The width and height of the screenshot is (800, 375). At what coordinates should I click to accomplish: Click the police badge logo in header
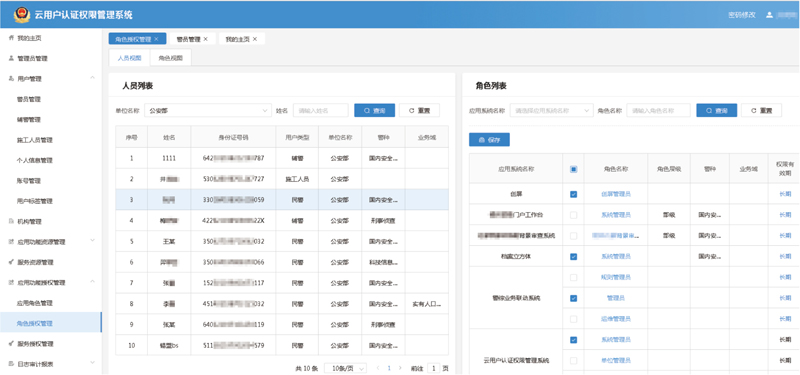pyautogui.click(x=21, y=15)
